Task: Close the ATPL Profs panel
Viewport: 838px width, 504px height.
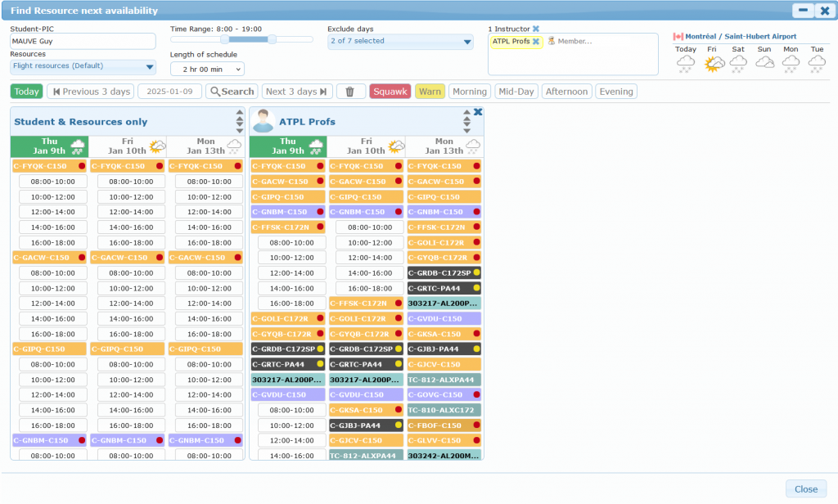Action: (x=478, y=112)
